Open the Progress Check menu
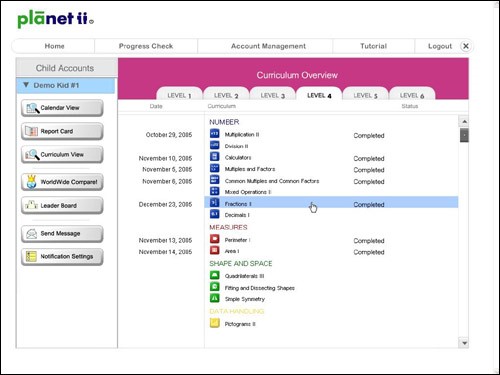Image resolution: width=500 pixels, height=375 pixels. click(146, 46)
